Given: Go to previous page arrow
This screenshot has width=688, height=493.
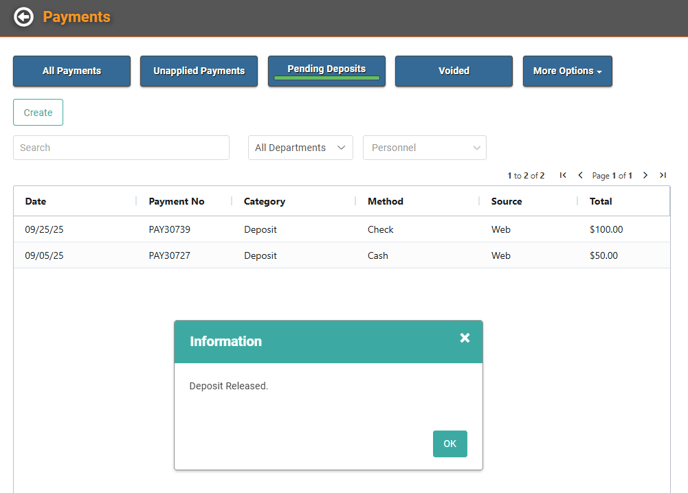Looking at the screenshot, I should [580, 175].
